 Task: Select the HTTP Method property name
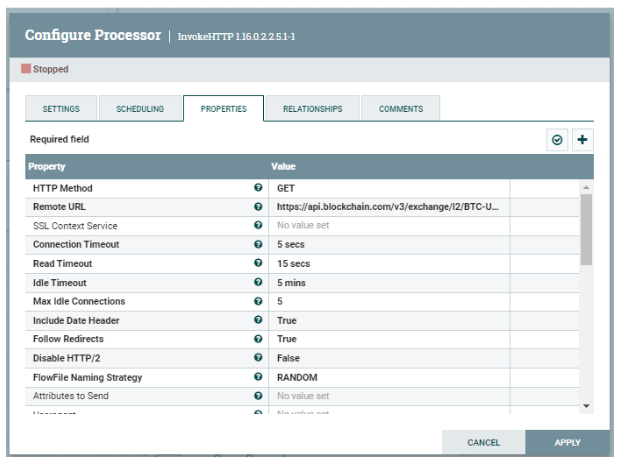pyautogui.click(x=62, y=188)
